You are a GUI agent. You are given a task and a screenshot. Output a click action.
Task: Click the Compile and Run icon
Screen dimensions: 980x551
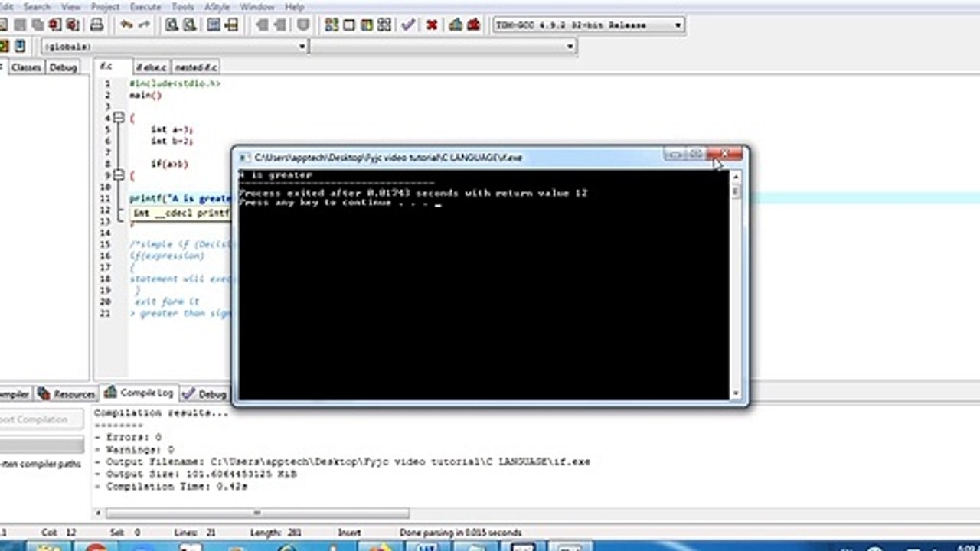367,25
